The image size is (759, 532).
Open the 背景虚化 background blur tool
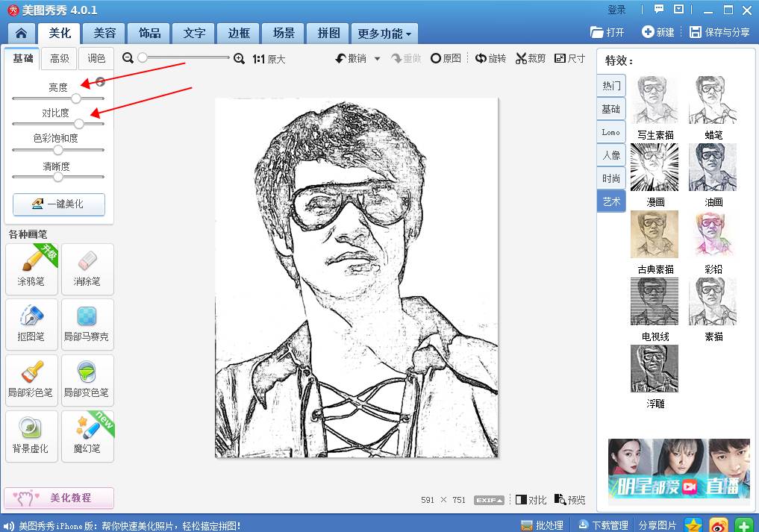point(31,436)
